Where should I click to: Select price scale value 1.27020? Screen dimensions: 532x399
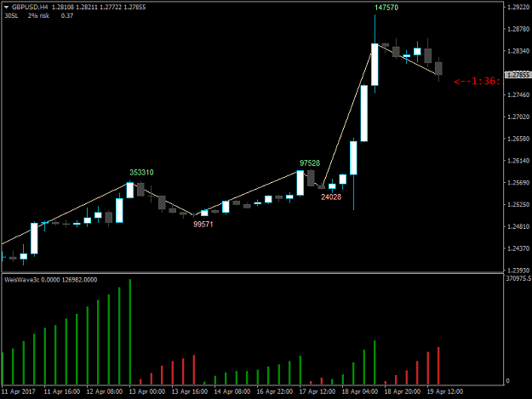point(518,117)
